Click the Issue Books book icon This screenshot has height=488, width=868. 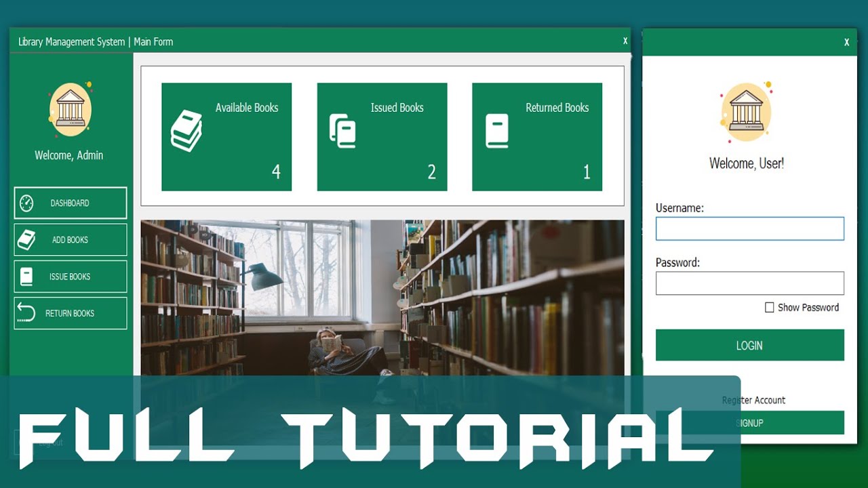(26, 277)
